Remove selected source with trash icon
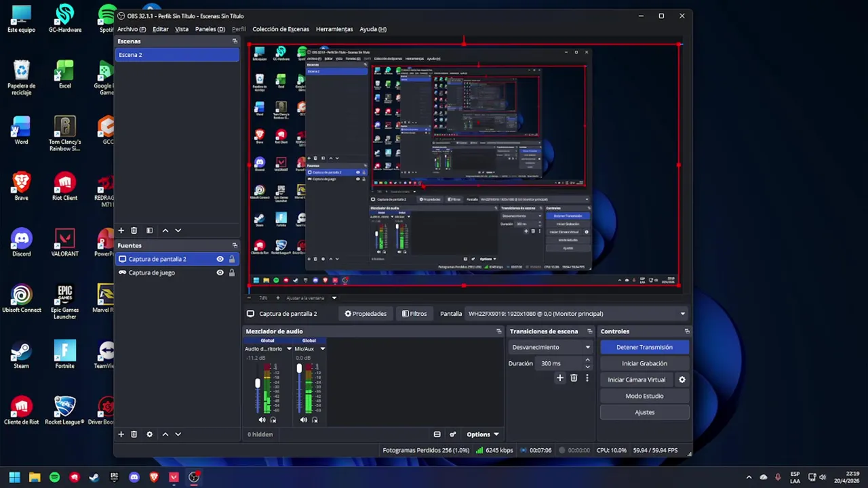Image resolution: width=868 pixels, height=488 pixels. (134, 434)
